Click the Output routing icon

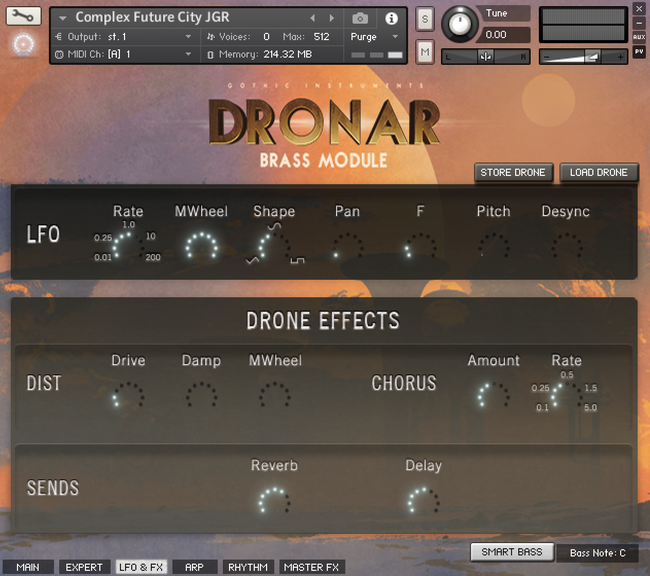point(58,37)
